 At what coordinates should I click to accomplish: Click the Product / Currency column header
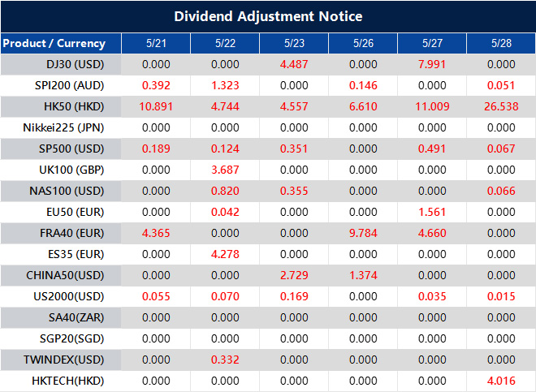point(54,43)
